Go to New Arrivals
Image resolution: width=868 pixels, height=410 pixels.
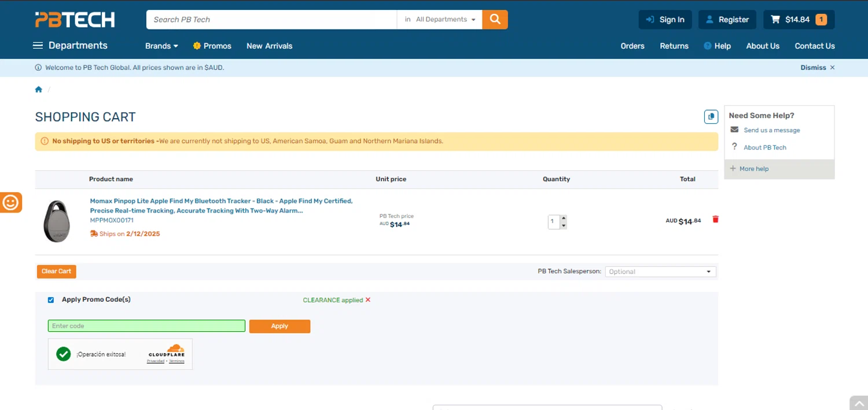[x=269, y=46]
